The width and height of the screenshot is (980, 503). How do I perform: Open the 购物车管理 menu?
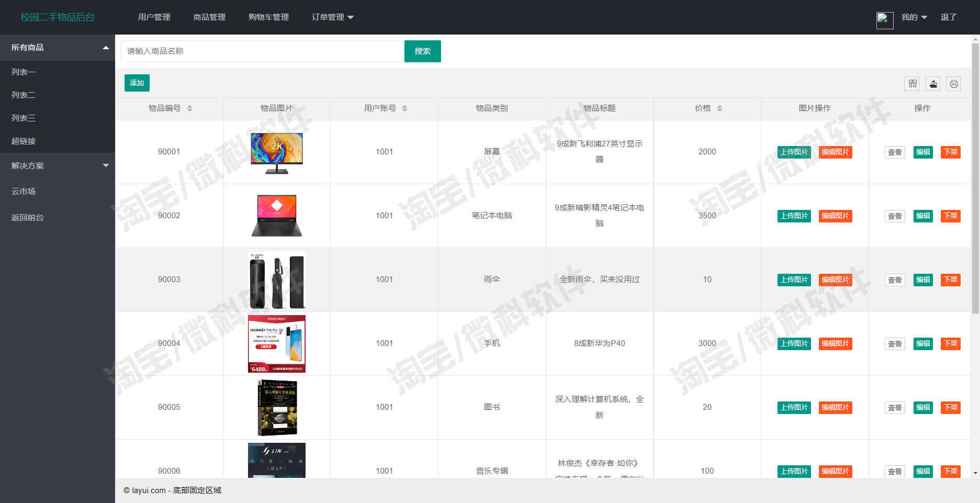pos(268,17)
